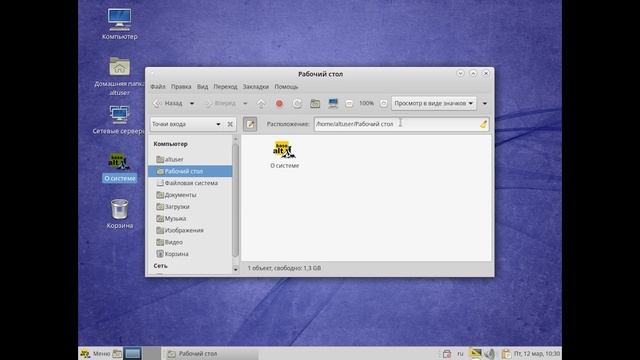The width and height of the screenshot is (640, 360).
Task: Click the ru keyboard layout indicator
Action: pyautogui.click(x=460, y=353)
